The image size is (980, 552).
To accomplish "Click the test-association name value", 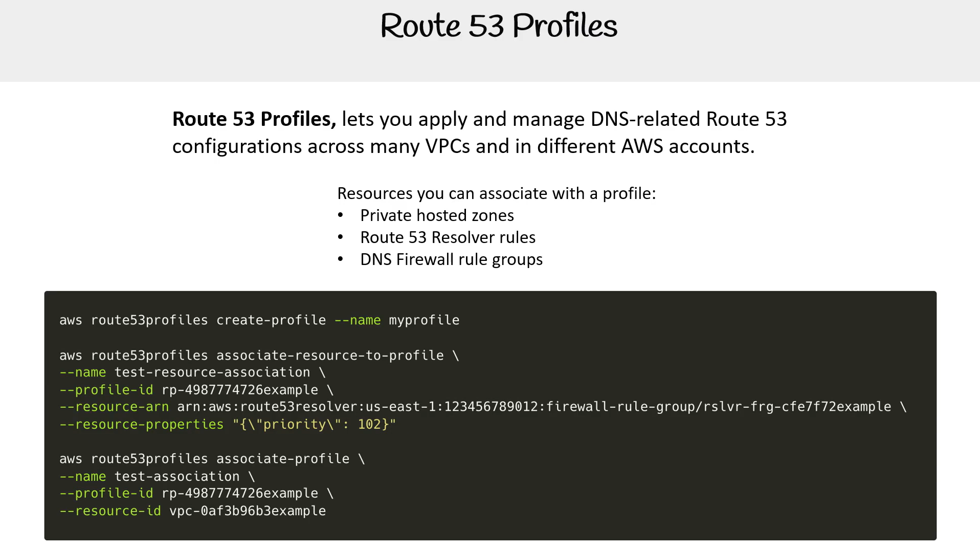I will [x=177, y=476].
